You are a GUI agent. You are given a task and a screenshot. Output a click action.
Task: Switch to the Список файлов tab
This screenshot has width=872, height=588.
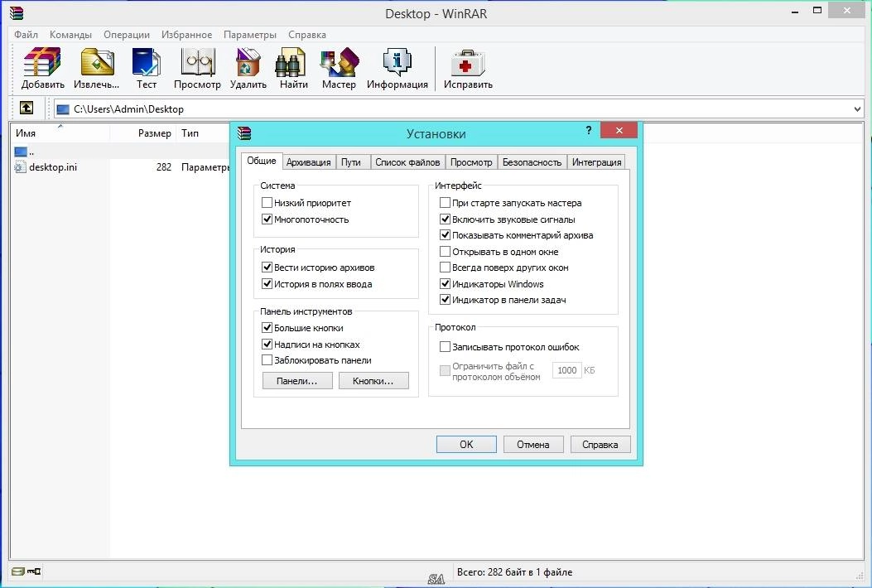click(407, 161)
